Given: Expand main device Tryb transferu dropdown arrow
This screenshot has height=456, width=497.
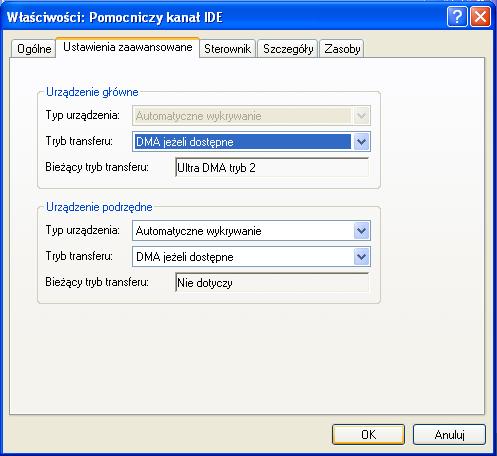Looking at the screenshot, I should pos(361,142).
